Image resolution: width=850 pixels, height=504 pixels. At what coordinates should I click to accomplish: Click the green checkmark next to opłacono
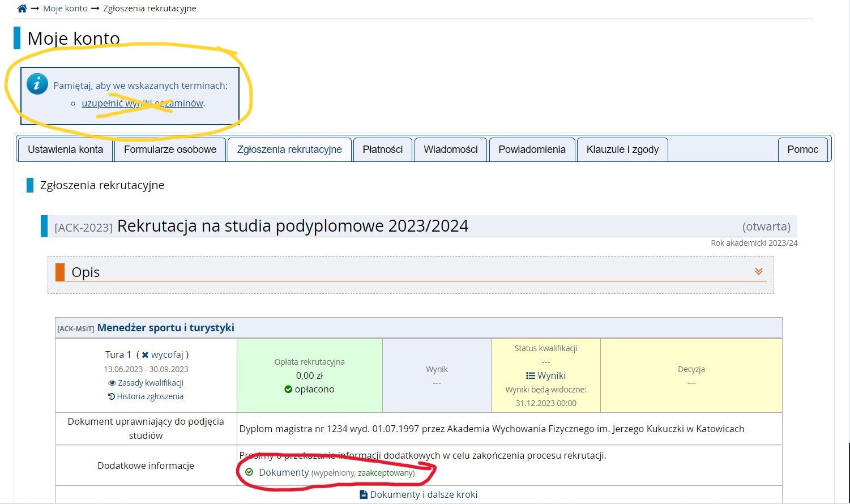tap(289, 389)
